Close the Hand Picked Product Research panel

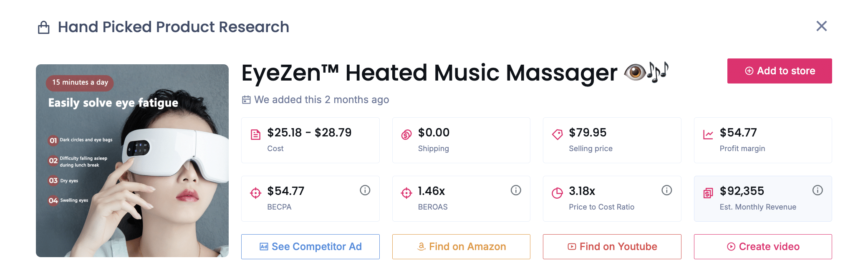(821, 26)
